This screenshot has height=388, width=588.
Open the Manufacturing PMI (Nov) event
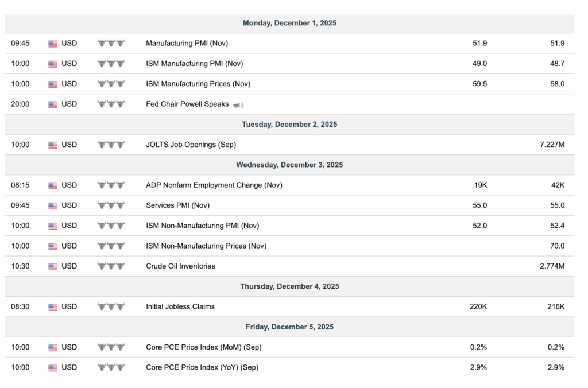187,43
